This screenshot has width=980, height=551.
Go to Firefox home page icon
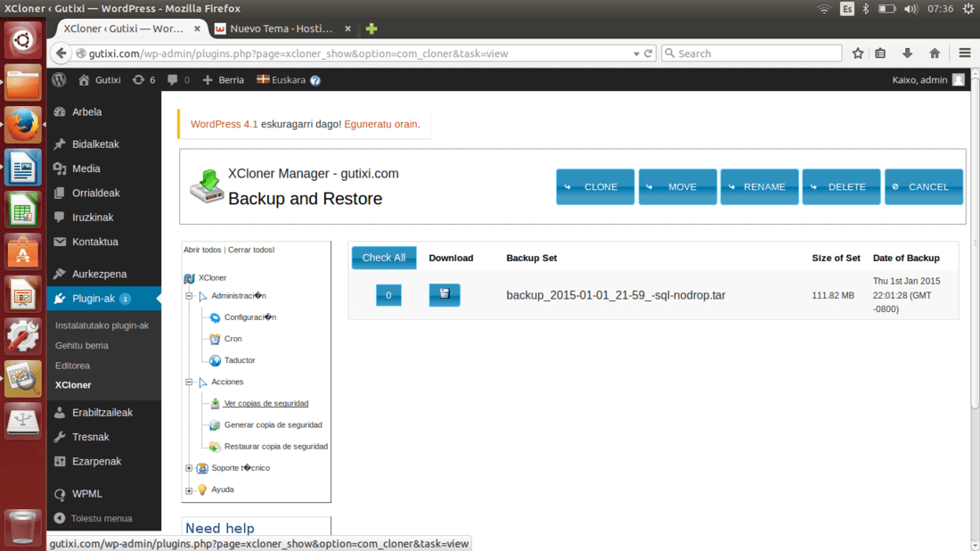coord(935,53)
